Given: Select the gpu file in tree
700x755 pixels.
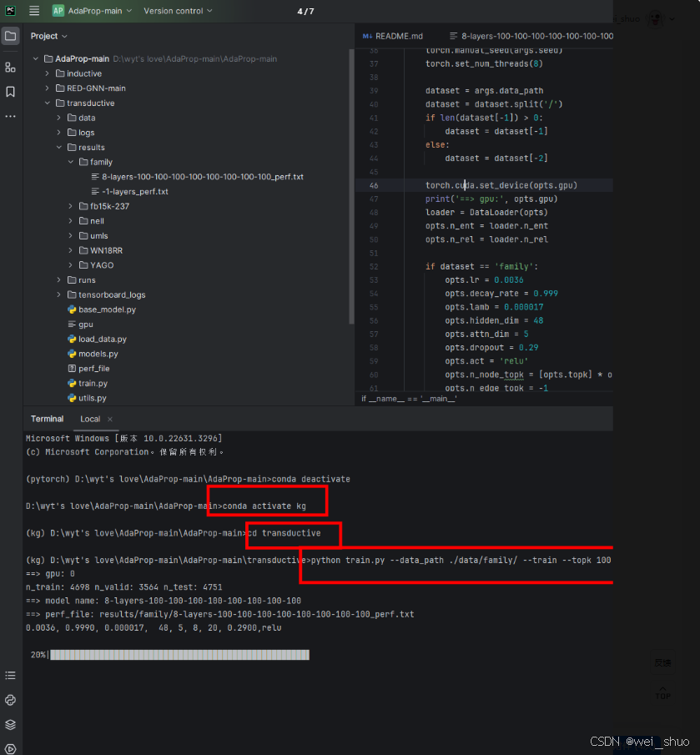Looking at the screenshot, I should 80,325.
